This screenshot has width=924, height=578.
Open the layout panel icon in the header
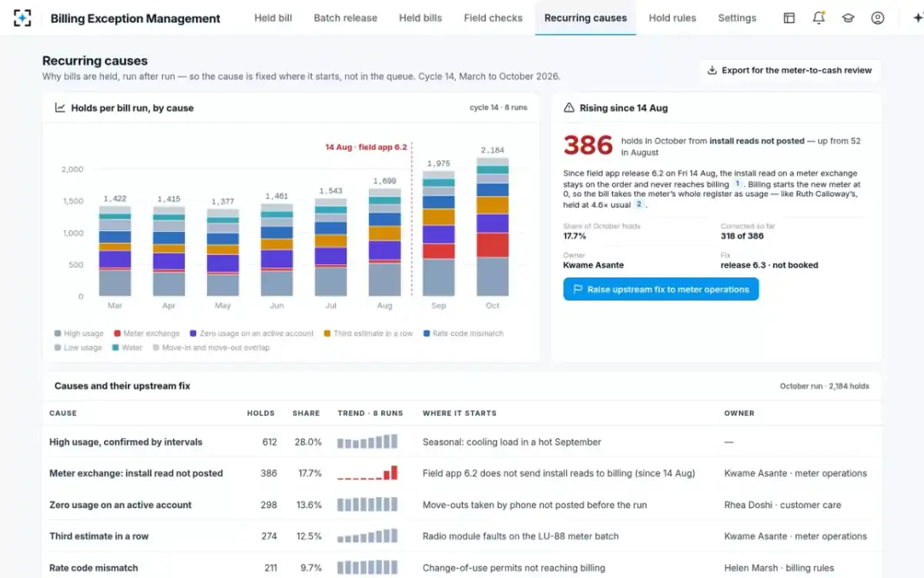coord(789,18)
